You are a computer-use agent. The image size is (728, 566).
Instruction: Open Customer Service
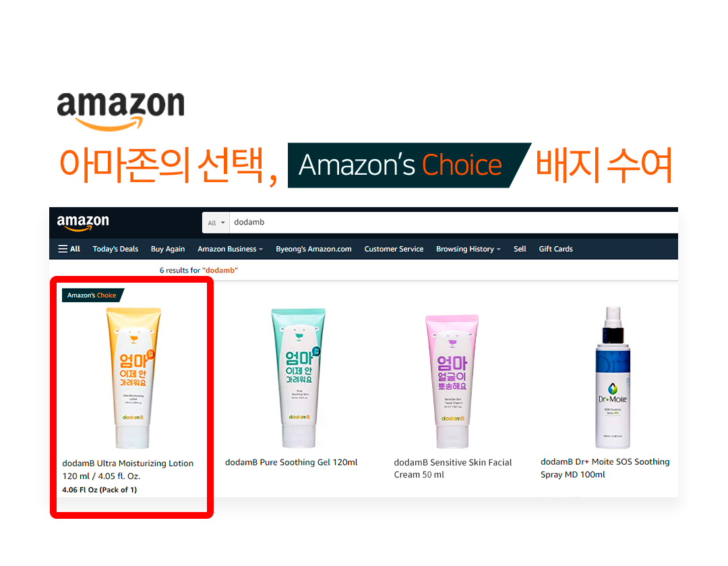(394, 249)
